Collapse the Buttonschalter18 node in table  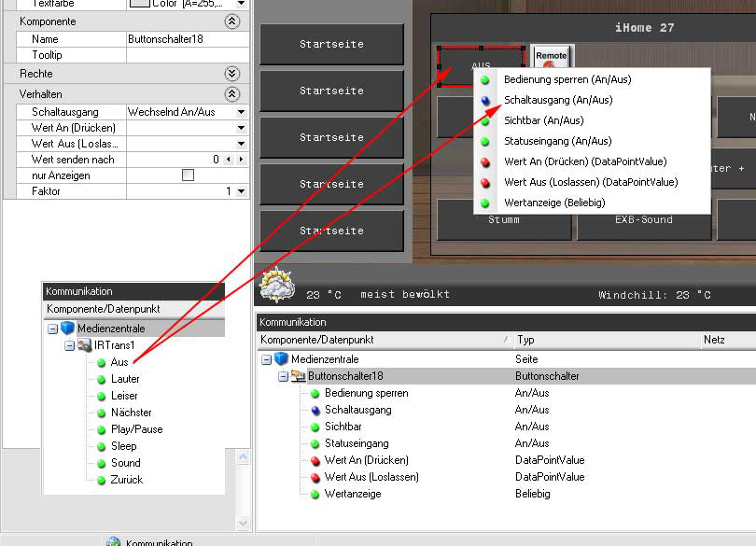(283, 376)
